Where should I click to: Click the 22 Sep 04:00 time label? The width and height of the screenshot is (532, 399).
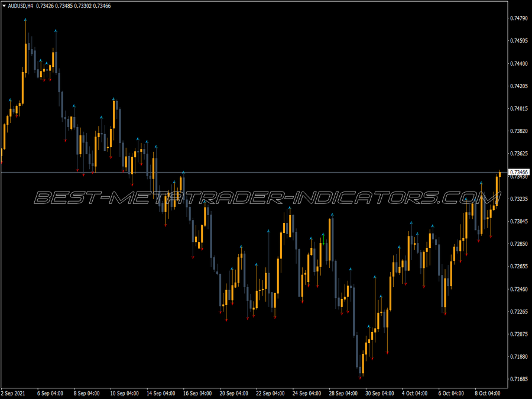270,394
